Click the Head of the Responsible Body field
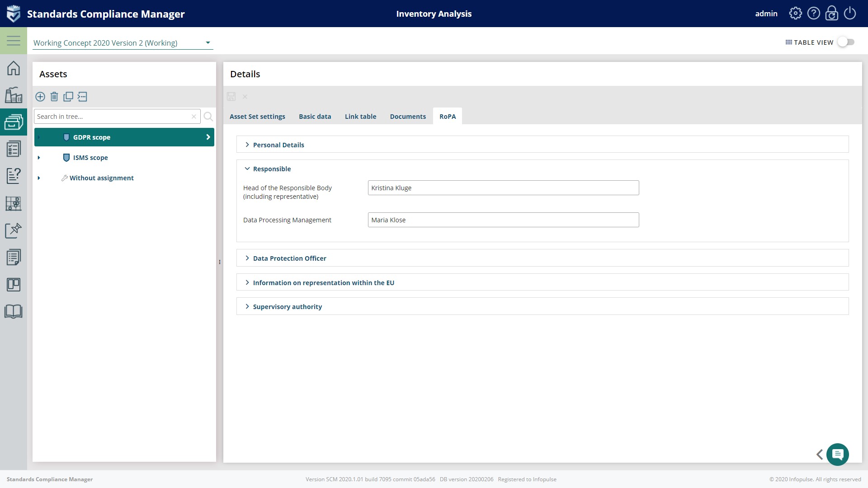Viewport: 868px width, 488px height. click(x=503, y=188)
